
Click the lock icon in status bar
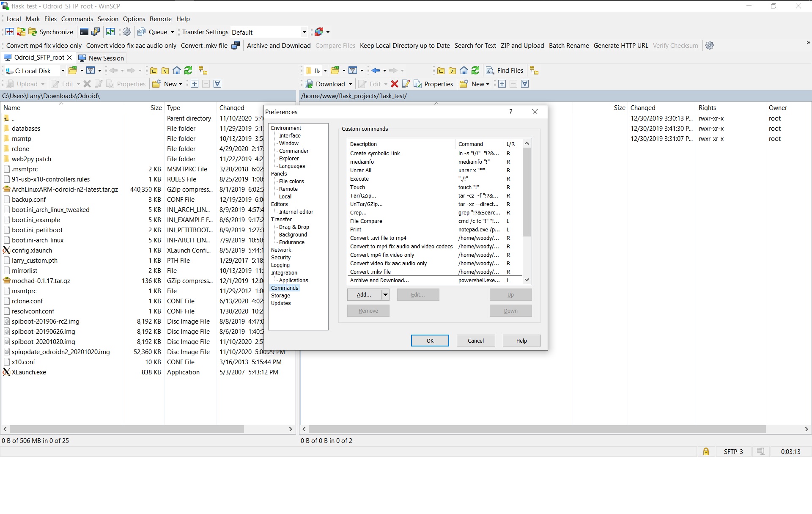pyautogui.click(x=706, y=452)
